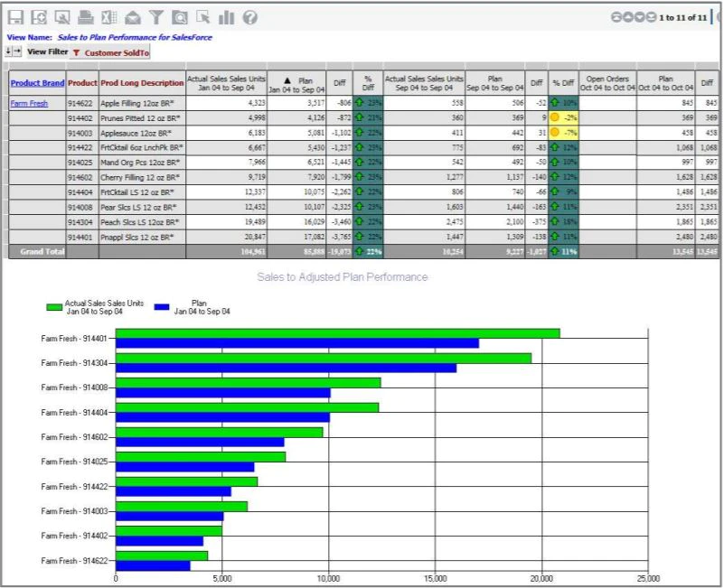Click the printer icon
The image size is (724, 588).
tap(86, 17)
